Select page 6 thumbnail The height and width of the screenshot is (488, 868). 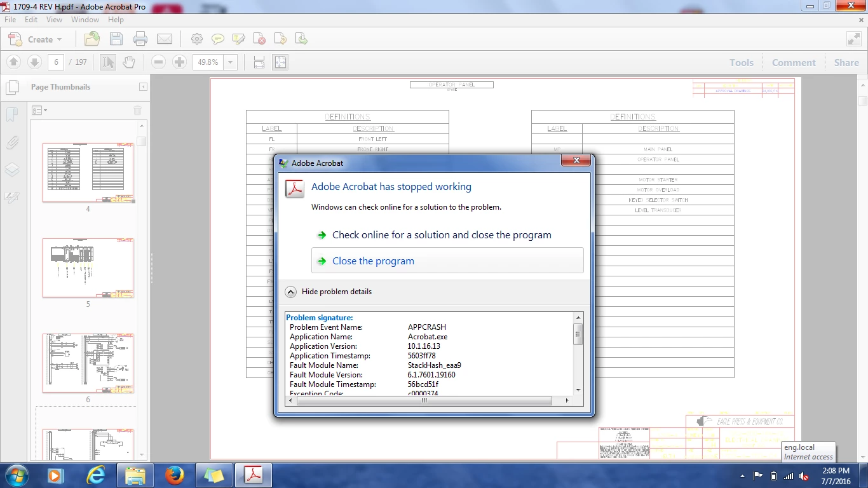(x=88, y=363)
